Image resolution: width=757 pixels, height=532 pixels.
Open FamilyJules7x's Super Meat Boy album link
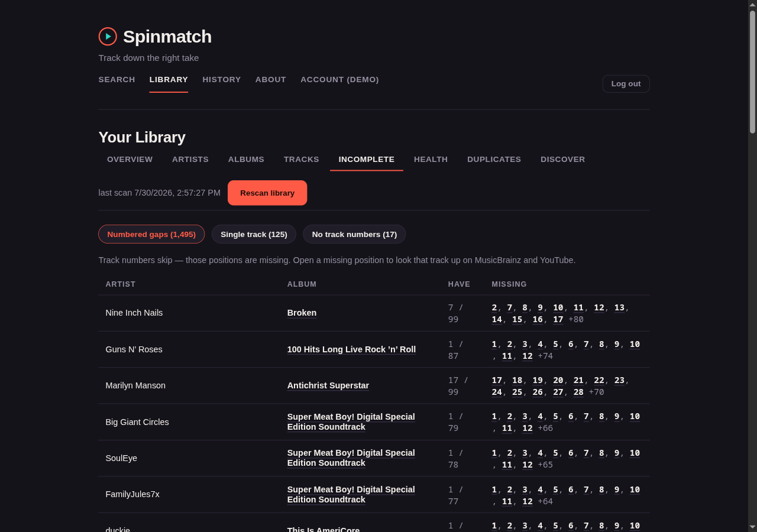(x=351, y=495)
